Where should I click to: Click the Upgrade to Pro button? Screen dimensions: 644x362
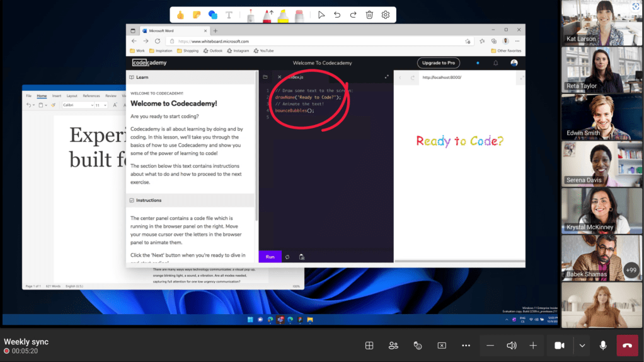tap(438, 63)
